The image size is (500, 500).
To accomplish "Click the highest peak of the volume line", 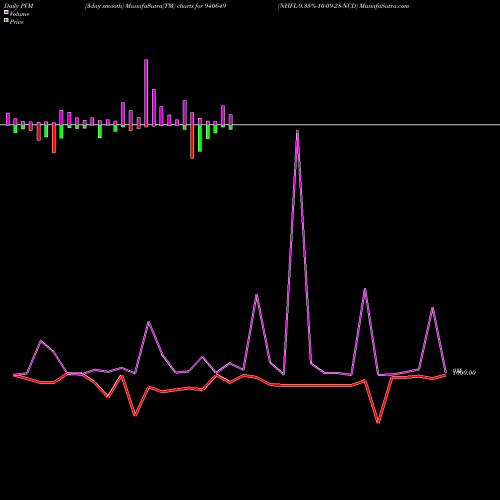I will (x=297, y=131).
